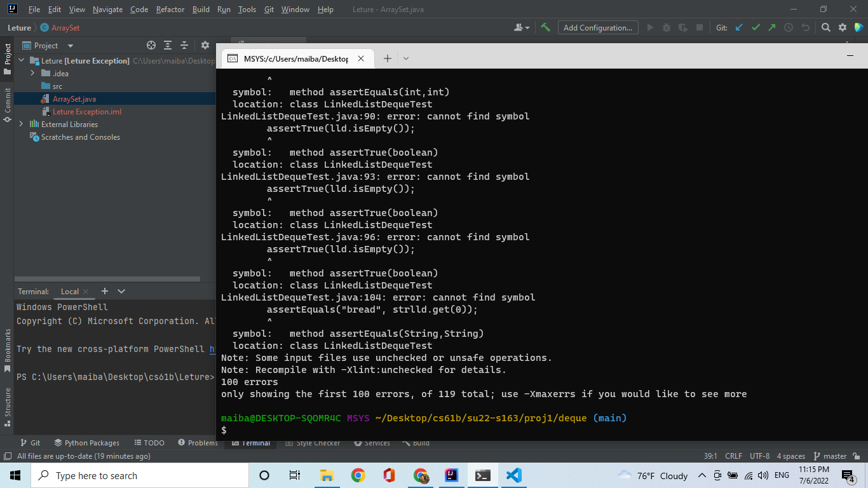
Task: Switch to the Problems tool tab
Action: click(x=198, y=443)
